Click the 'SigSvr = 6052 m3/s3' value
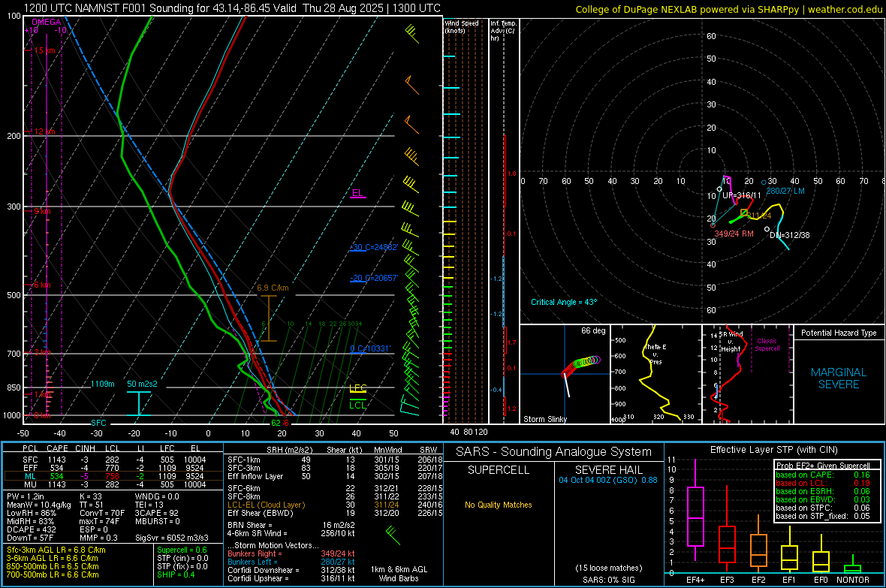The image size is (886, 588). tap(172, 538)
